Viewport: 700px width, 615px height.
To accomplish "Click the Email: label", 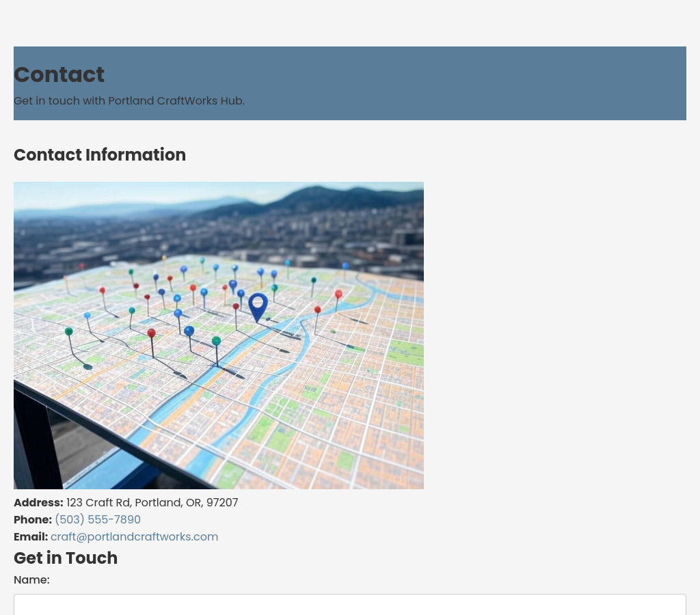I will tap(31, 536).
